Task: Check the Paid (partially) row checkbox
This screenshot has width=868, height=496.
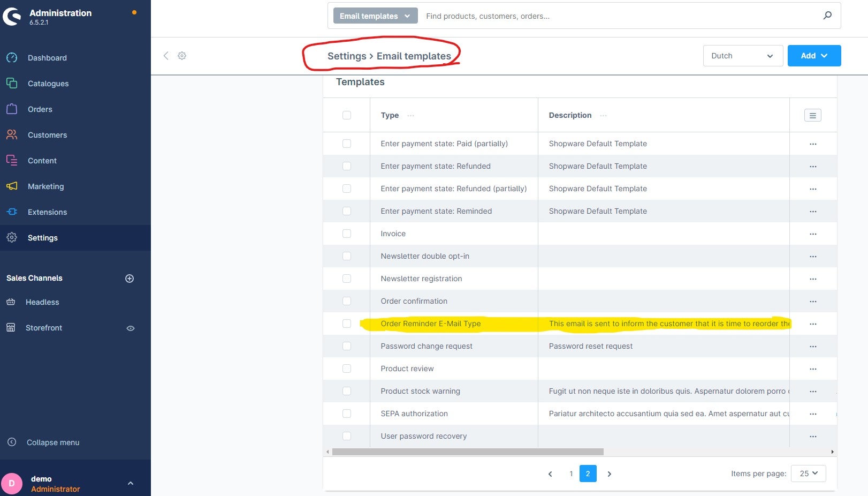Action: coord(347,144)
